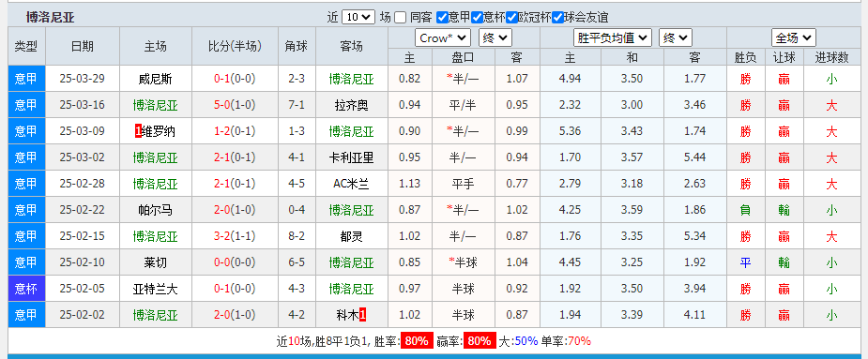Click the blue 50% over-rate value

coord(526,341)
